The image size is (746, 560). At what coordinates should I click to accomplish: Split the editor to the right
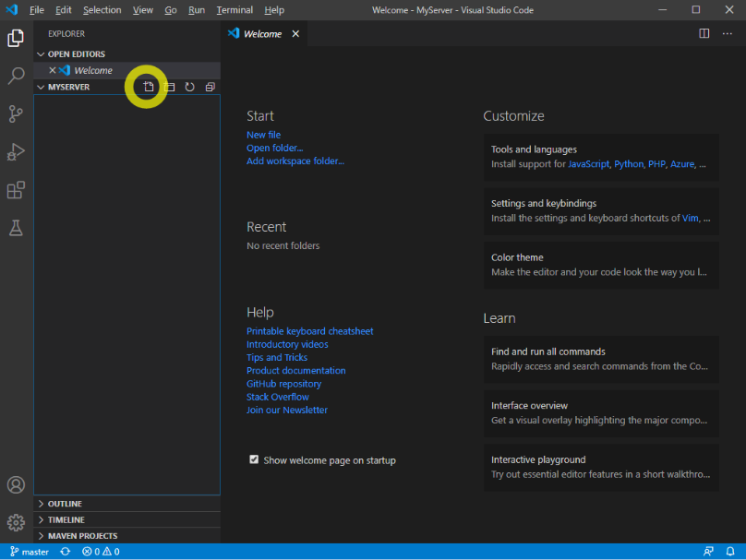pos(704,33)
